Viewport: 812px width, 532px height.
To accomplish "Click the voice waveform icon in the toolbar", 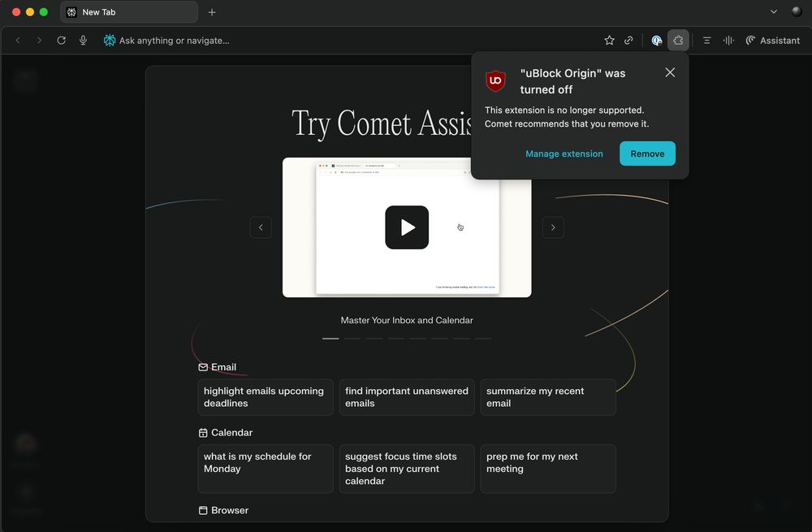I will point(728,41).
